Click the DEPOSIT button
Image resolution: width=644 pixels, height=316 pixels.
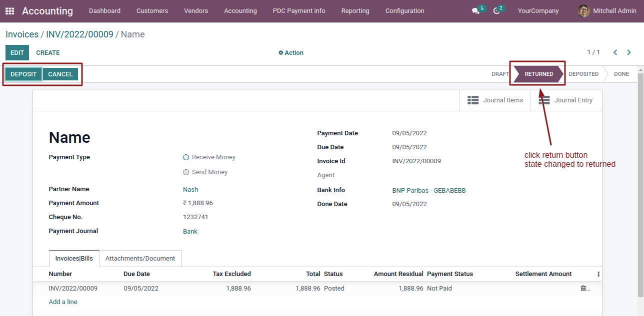(x=23, y=74)
